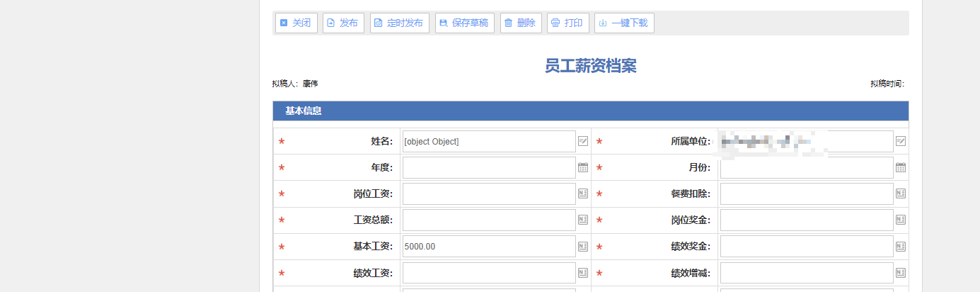Image resolution: width=980 pixels, height=292 pixels.
Task: Open the selector icon beside 所属单位 field
Action: tap(901, 141)
